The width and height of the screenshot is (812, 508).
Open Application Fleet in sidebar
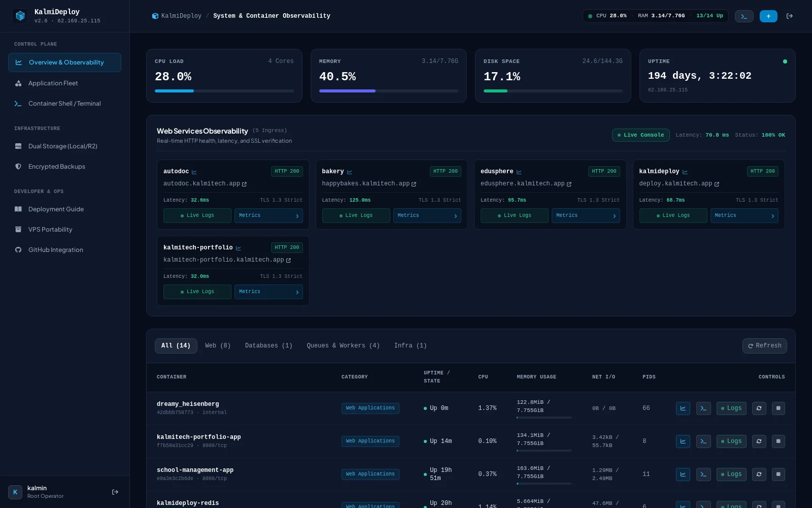(64, 83)
